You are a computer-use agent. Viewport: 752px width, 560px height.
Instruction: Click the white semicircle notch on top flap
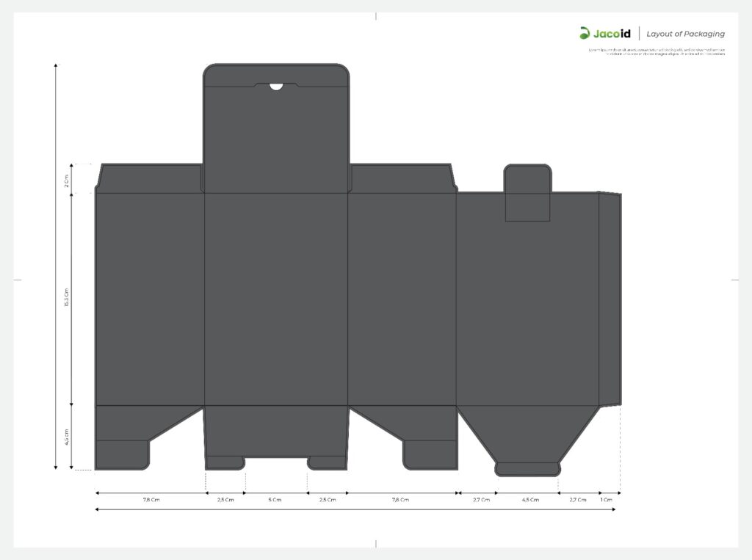pos(276,87)
